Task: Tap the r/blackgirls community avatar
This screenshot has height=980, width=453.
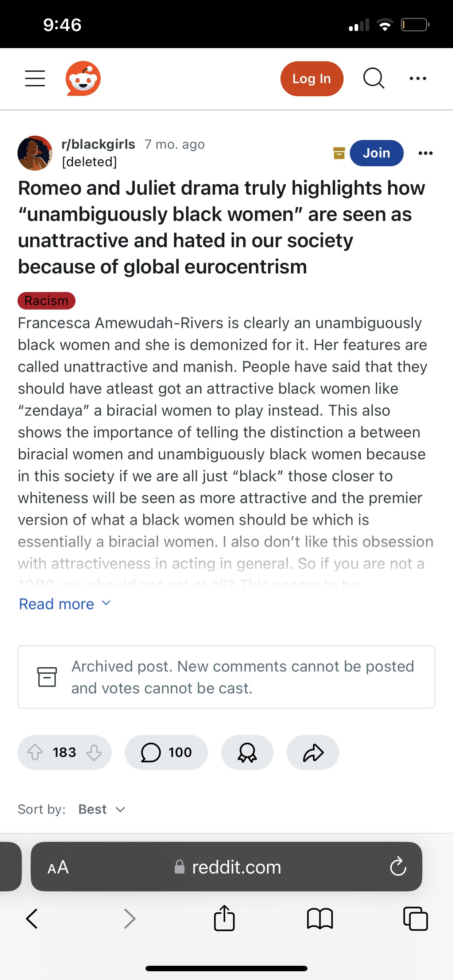Action: click(x=35, y=153)
